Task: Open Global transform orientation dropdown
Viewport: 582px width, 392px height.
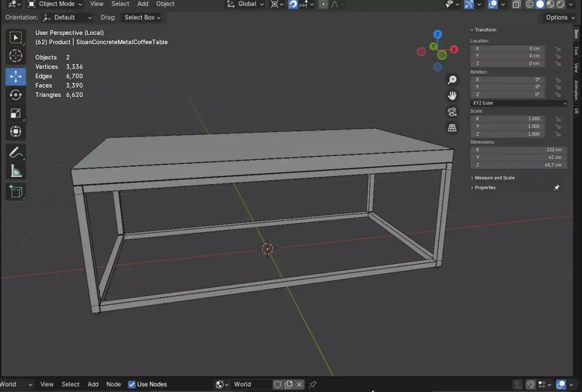Action: point(246,4)
